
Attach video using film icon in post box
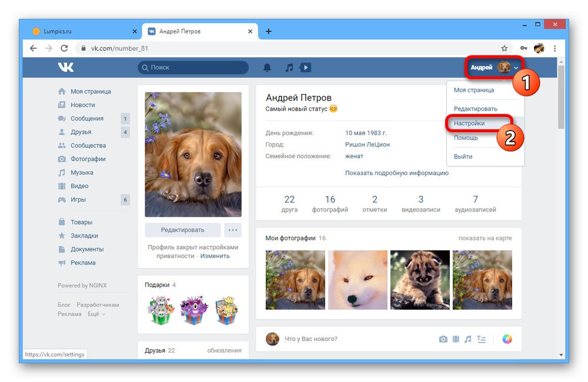(x=456, y=339)
